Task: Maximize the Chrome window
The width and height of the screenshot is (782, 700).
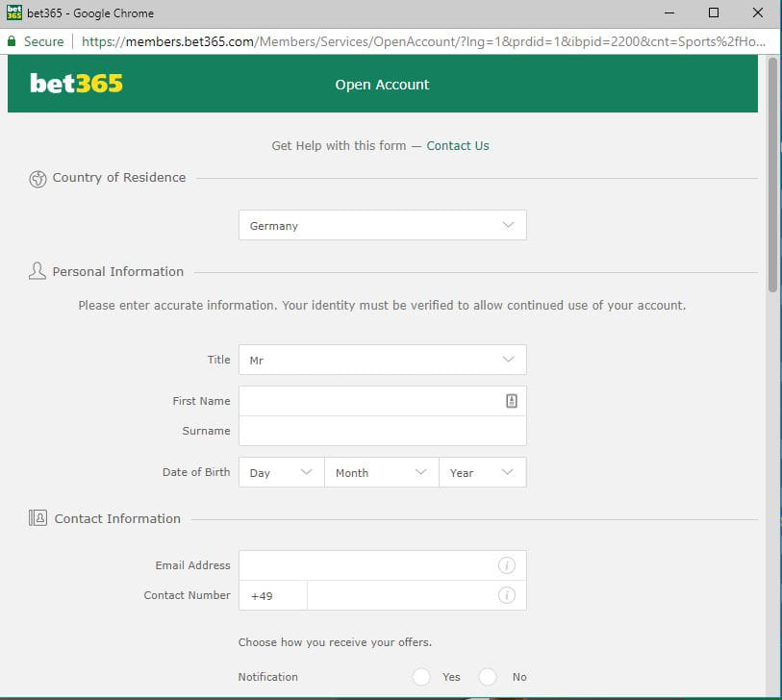Action: click(714, 12)
